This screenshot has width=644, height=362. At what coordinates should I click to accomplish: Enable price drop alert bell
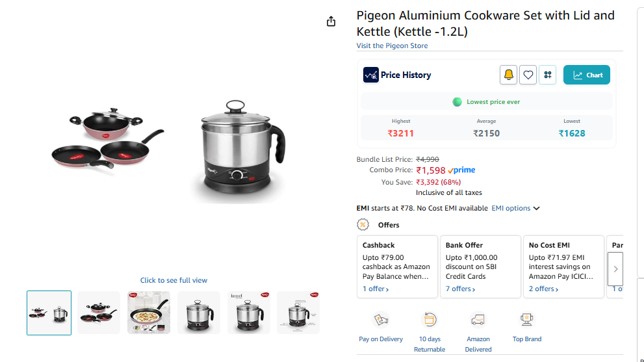coord(508,75)
